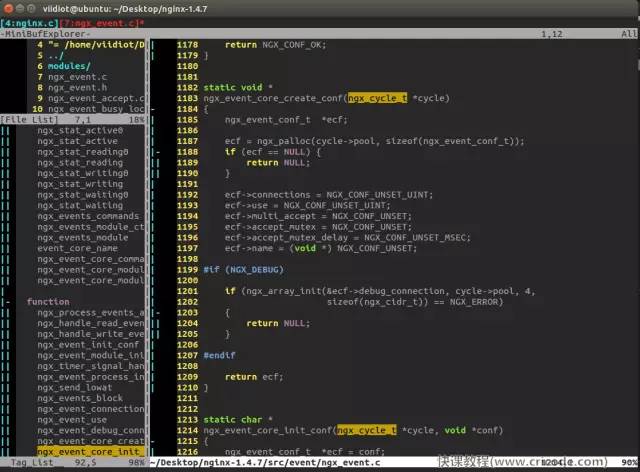The width and height of the screenshot is (640, 472).
Task: Jump to ngx_event_init_conf function tag
Action: tap(88, 345)
